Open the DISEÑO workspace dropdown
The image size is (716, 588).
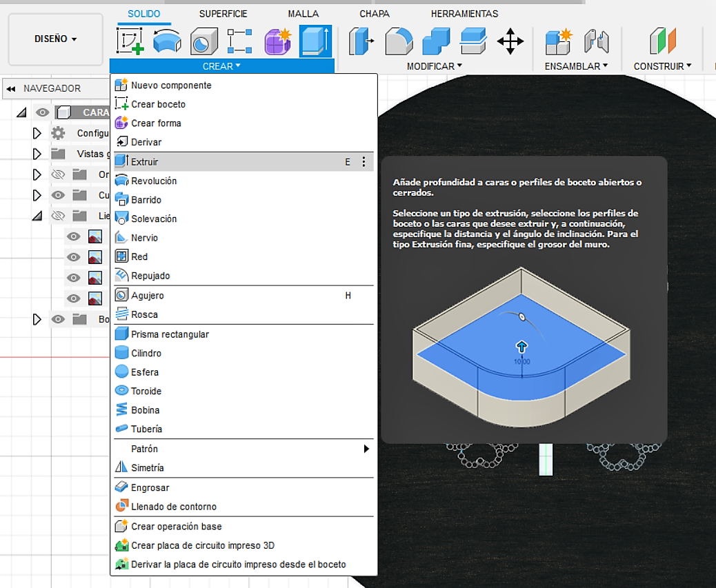(x=55, y=39)
